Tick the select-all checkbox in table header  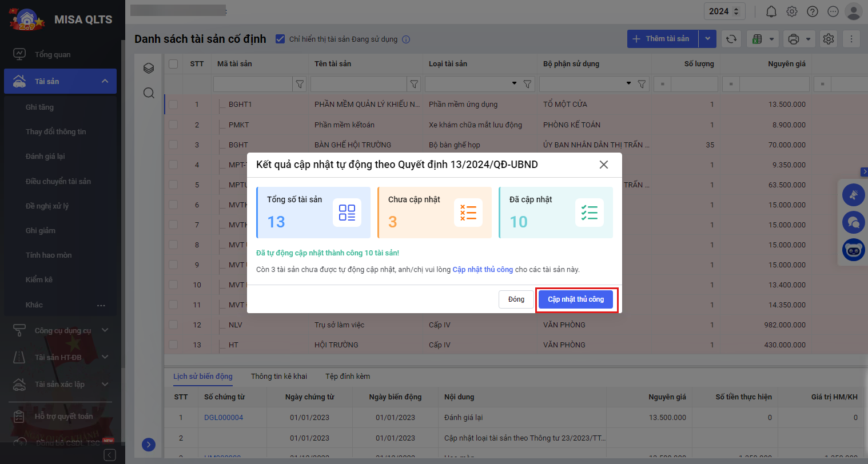173,64
